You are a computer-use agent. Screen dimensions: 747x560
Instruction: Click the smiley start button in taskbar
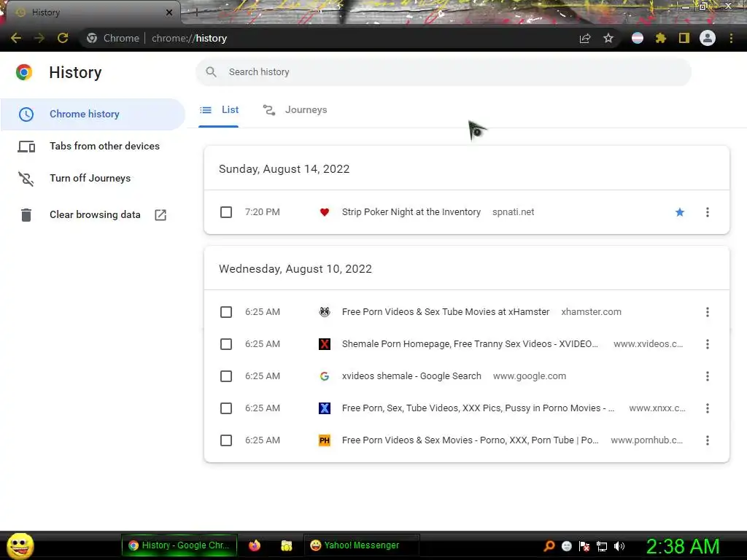[x=20, y=545]
